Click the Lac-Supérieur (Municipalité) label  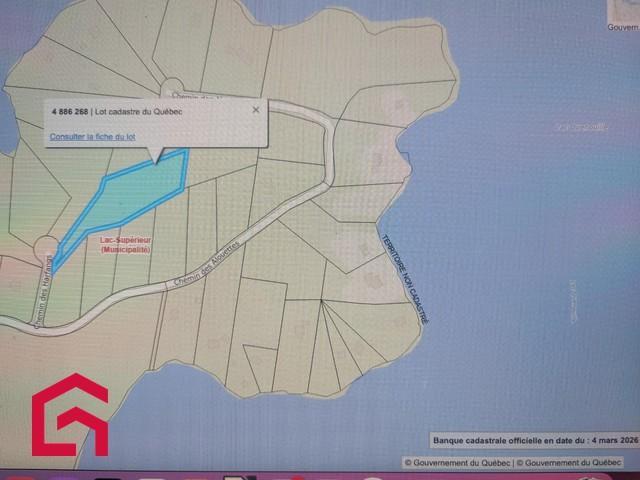pos(125,244)
